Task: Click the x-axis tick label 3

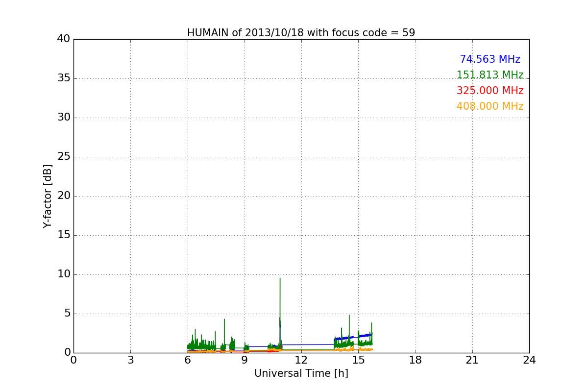Action: 130,360
